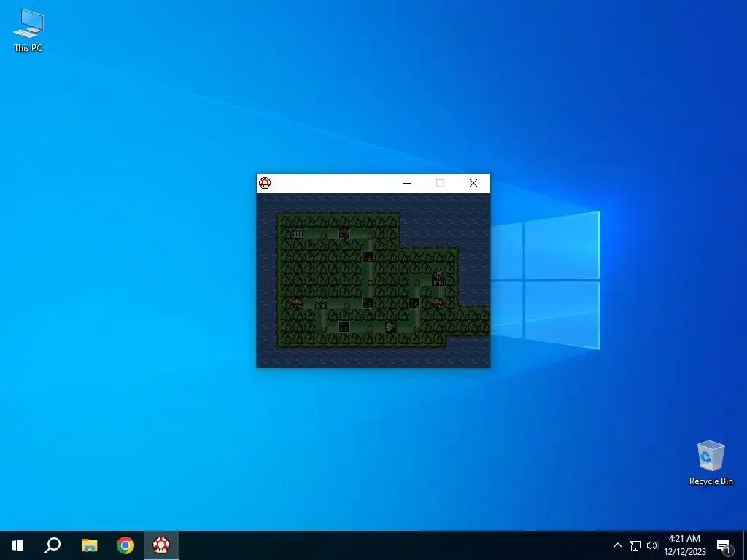
Task: Click the mushroom game taskbar icon
Action: tap(161, 545)
